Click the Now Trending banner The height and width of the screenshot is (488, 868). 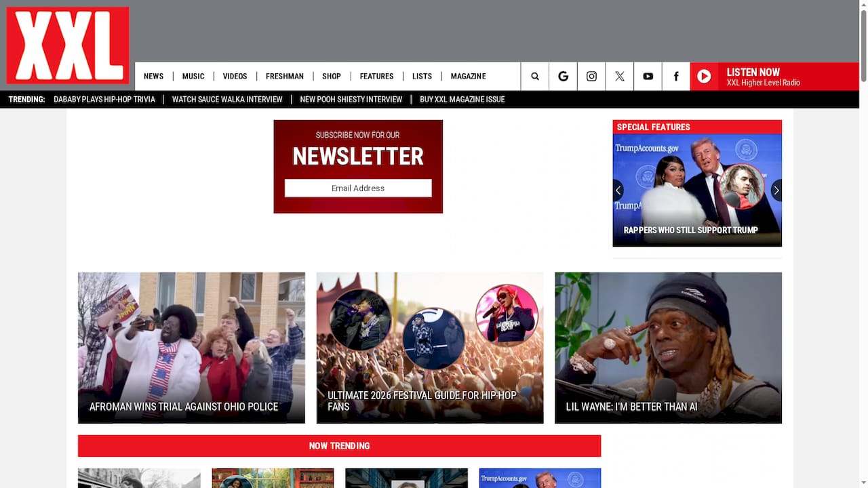click(x=339, y=446)
